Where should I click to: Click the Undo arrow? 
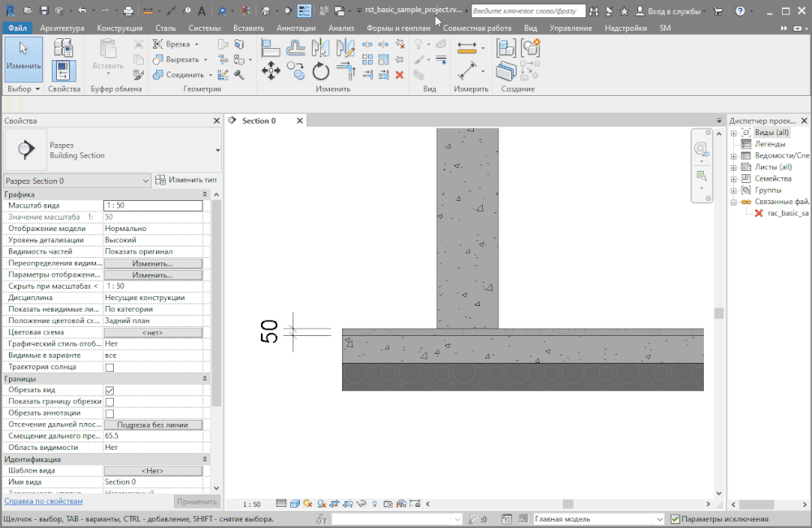click(x=82, y=11)
